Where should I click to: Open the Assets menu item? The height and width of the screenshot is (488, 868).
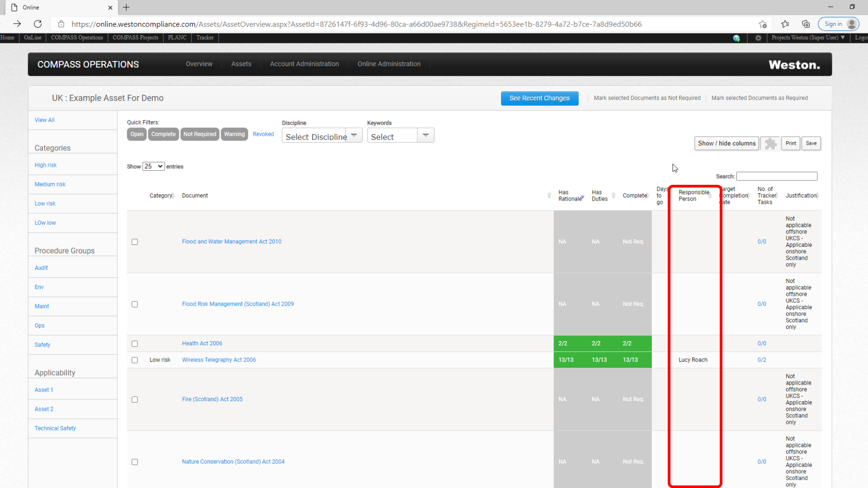(x=241, y=64)
